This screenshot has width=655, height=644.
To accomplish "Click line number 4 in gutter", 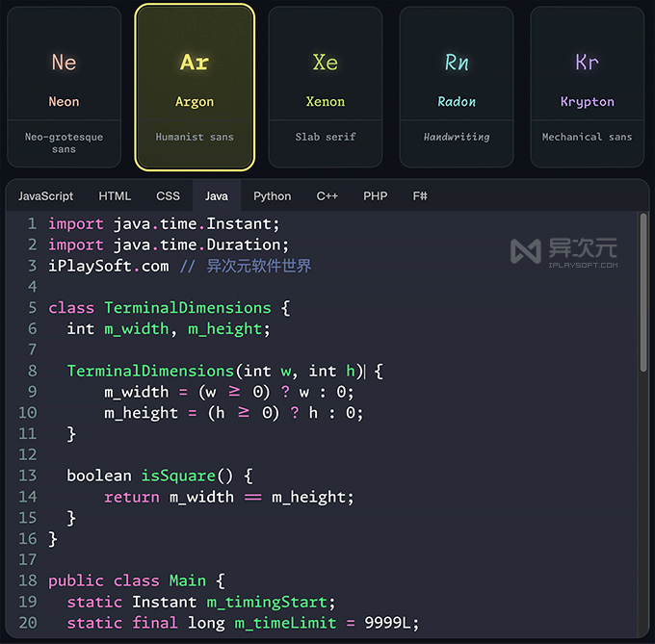I will point(32,287).
